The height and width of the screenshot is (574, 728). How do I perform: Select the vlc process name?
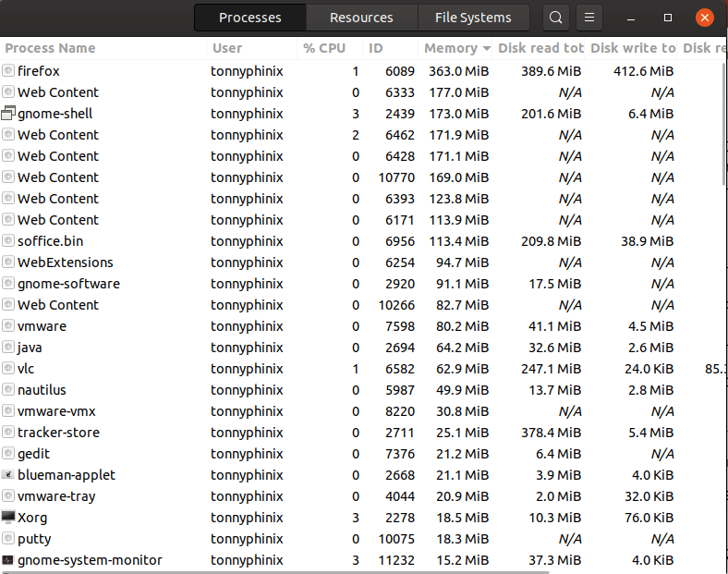tap(26, 369)
